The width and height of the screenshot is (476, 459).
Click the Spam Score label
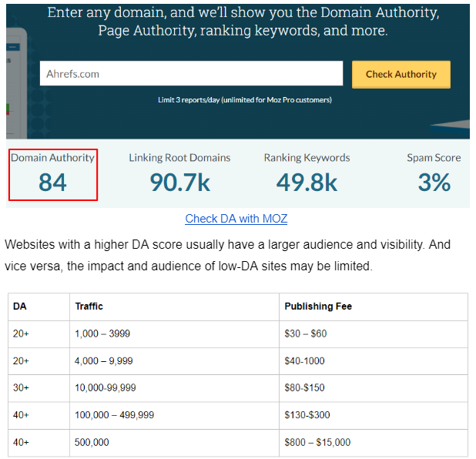click(x=434, y=158)
